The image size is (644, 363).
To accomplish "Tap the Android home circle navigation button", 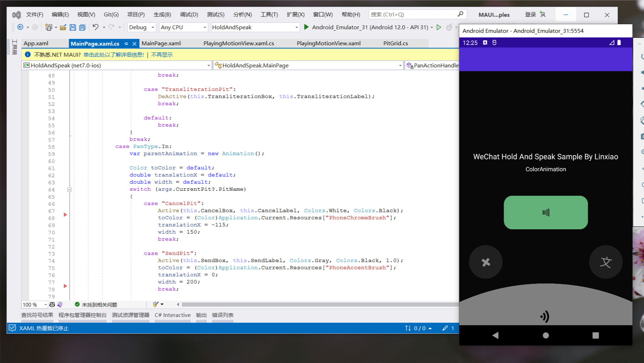I will [x=546, y=335].
